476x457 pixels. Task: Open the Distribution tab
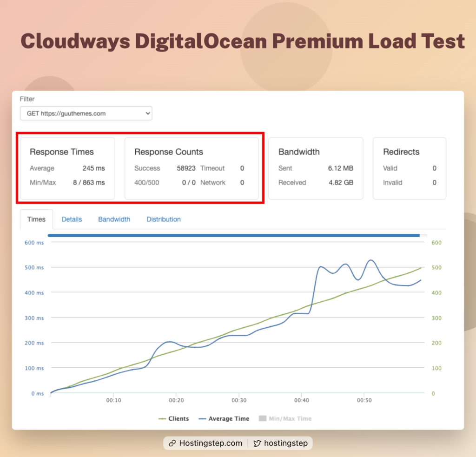(x=164, y=219)
